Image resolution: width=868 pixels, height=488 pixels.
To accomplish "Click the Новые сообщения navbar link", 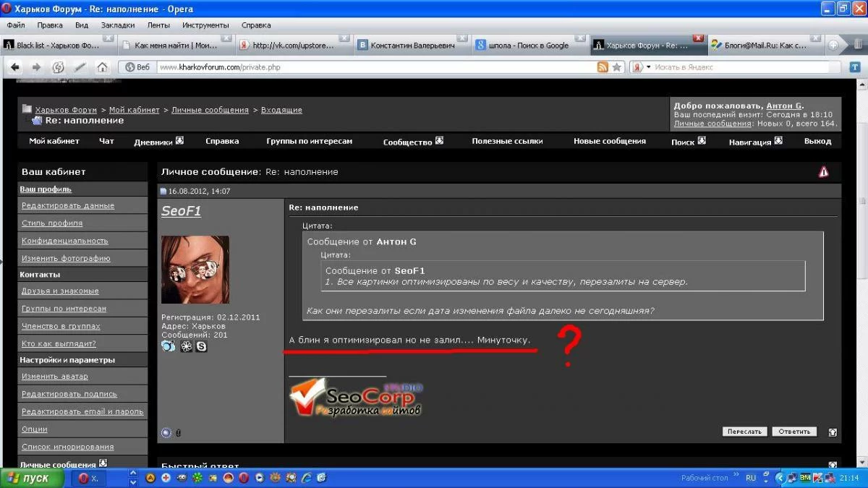I will [x=610, y=141].
